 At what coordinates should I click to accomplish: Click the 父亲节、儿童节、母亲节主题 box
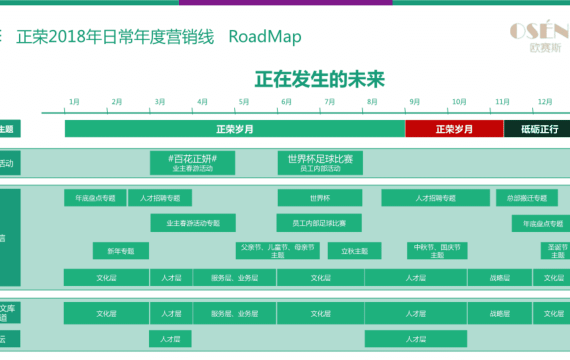278,251
